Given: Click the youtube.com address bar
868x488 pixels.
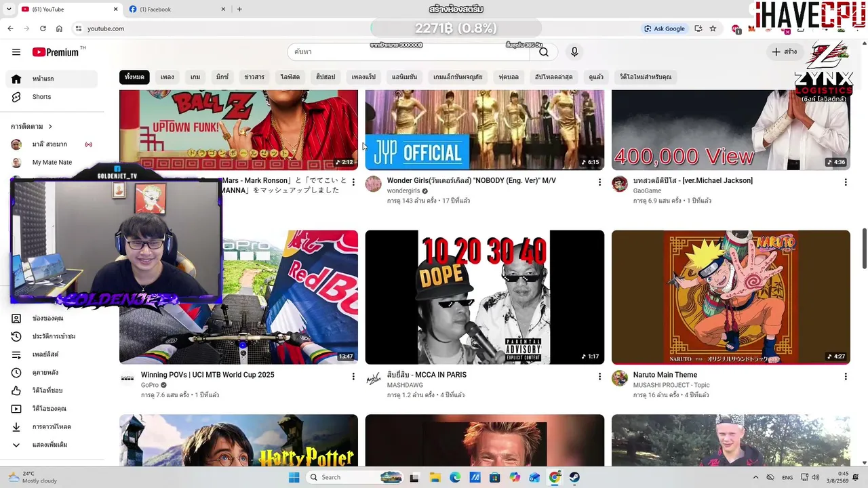Looking at the screenshot, I should pos(353,28).
